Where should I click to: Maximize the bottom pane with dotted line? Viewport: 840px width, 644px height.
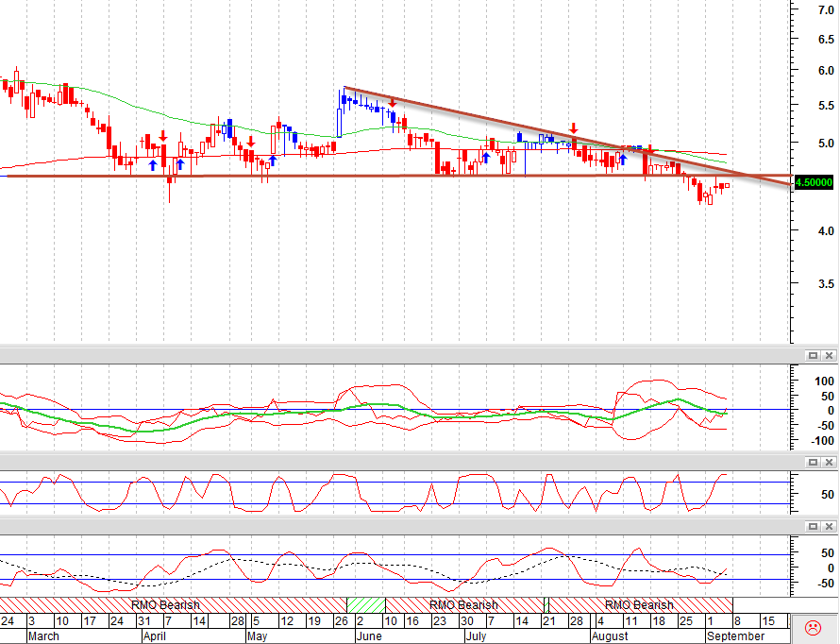[814, 526]
